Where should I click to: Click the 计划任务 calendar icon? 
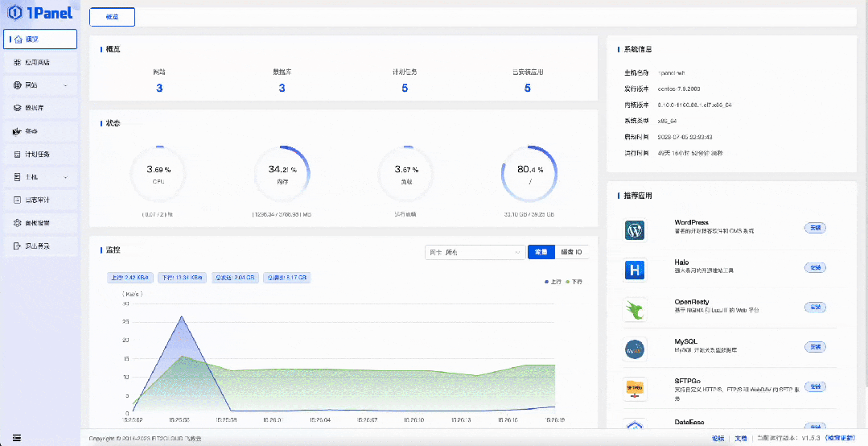pyautogui.click(x=17, y=154)
